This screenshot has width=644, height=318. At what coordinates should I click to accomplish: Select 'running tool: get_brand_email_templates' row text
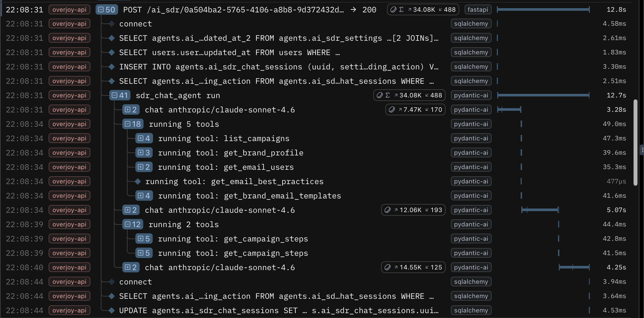pos(250,196)
